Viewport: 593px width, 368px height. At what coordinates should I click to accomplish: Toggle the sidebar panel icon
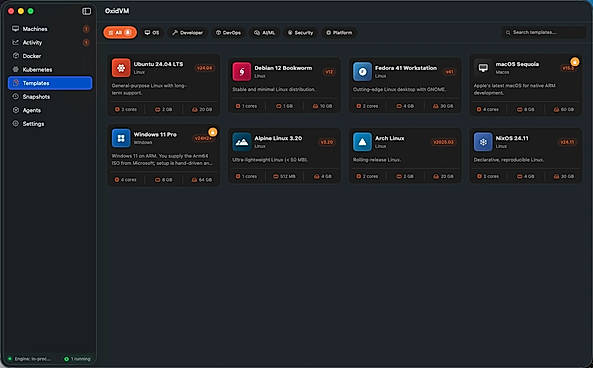(x=86, y=11)
